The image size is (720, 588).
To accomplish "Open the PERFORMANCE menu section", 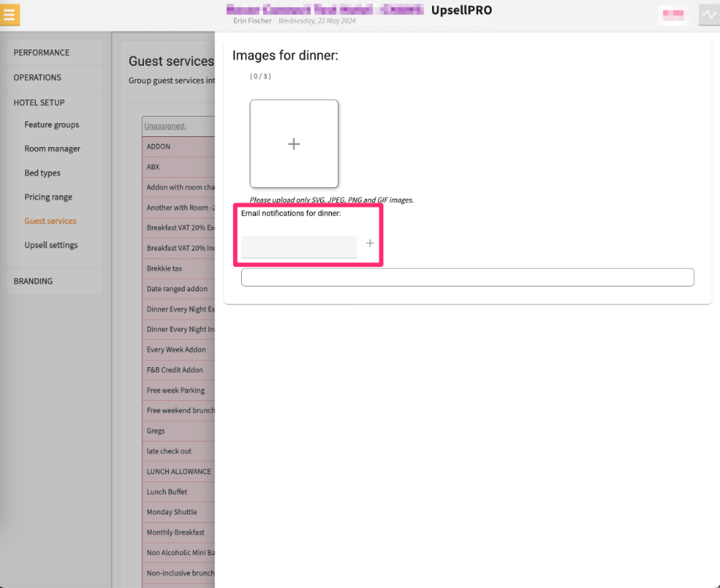I will [54, 52].
